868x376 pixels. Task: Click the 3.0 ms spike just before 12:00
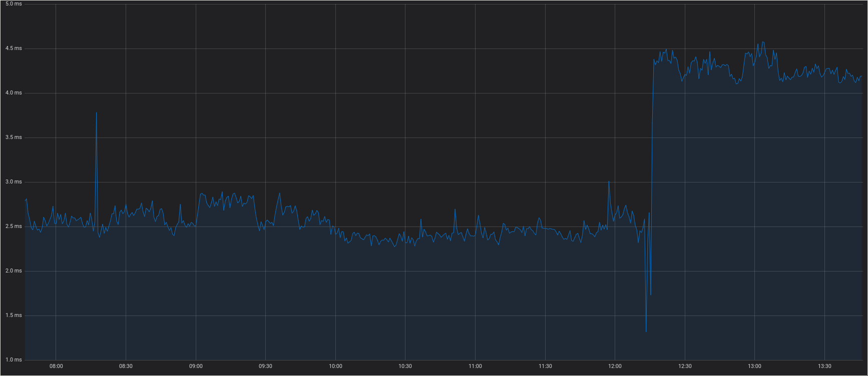[x=609, y=181]
